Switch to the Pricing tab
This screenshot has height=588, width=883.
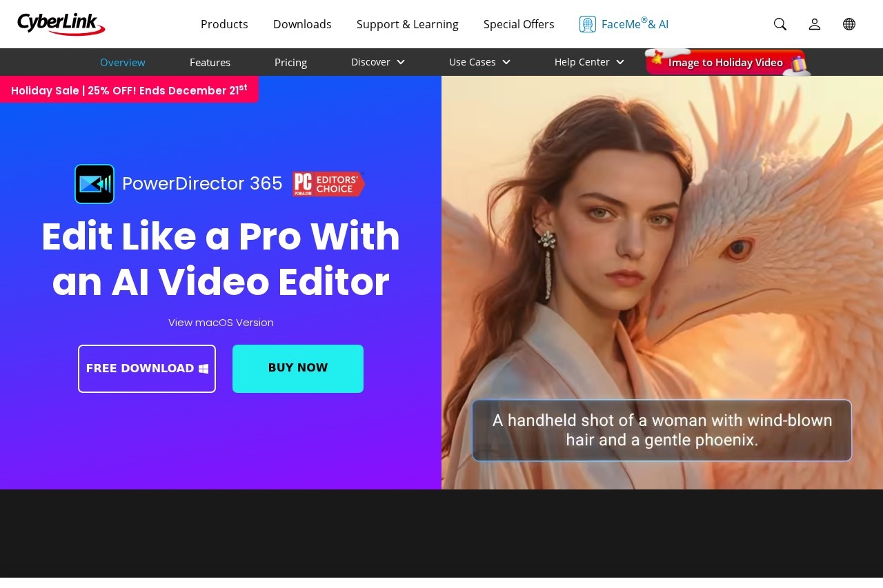290,62
